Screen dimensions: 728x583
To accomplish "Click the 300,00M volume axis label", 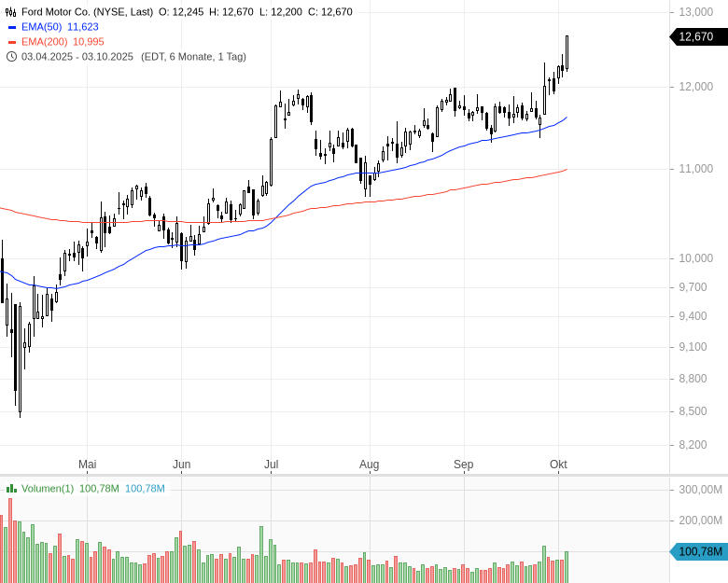I will click(x=700, y=490).
